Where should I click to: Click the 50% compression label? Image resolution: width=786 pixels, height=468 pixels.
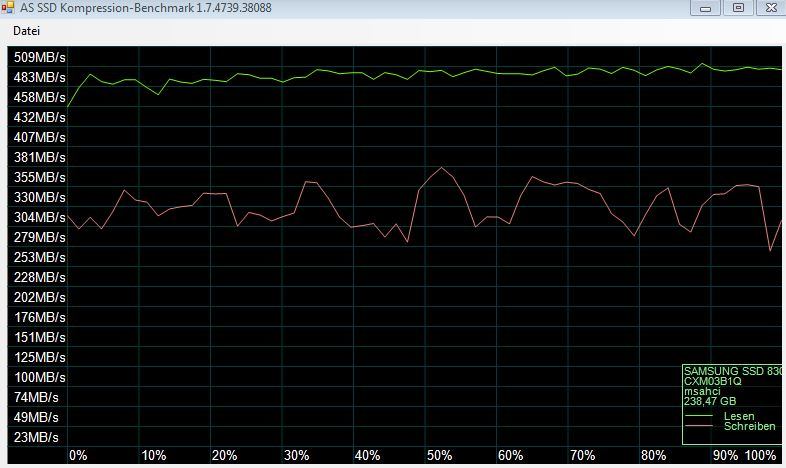[439, 455]
